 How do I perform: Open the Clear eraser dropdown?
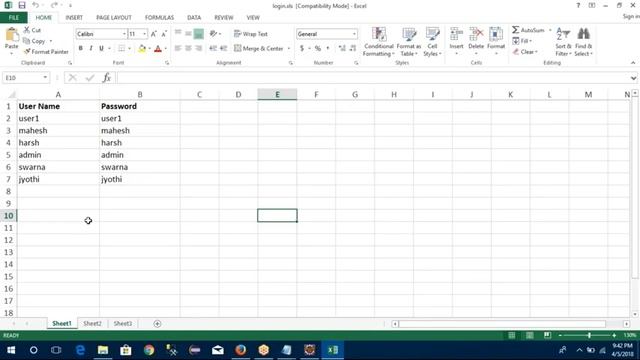tap(525, 52)
